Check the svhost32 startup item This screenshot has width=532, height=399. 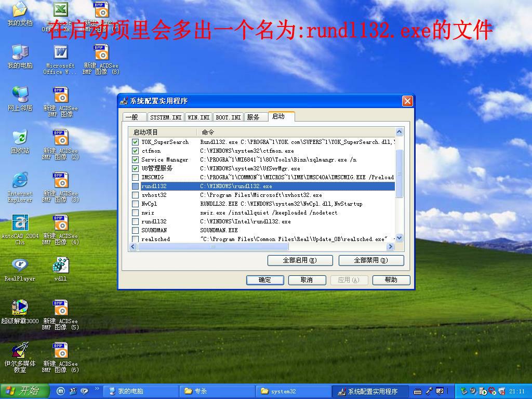pyautogui.click(x=136, y=195)
